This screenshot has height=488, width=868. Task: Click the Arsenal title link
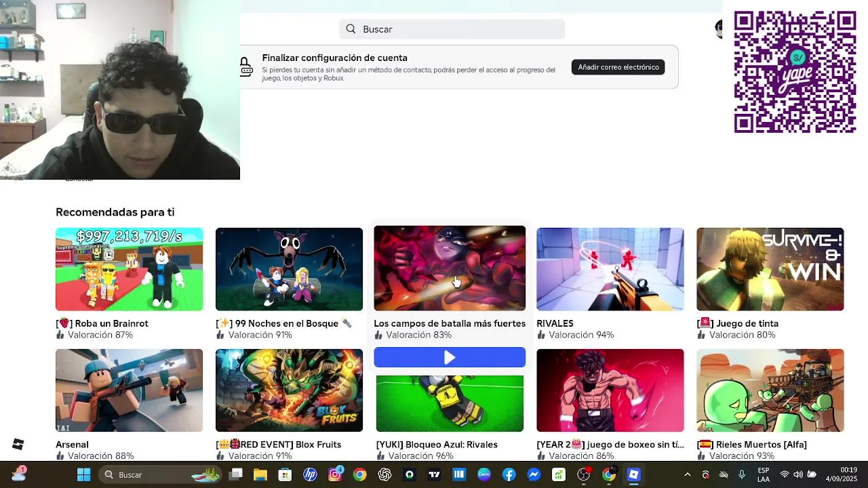(x=72, y=445)
